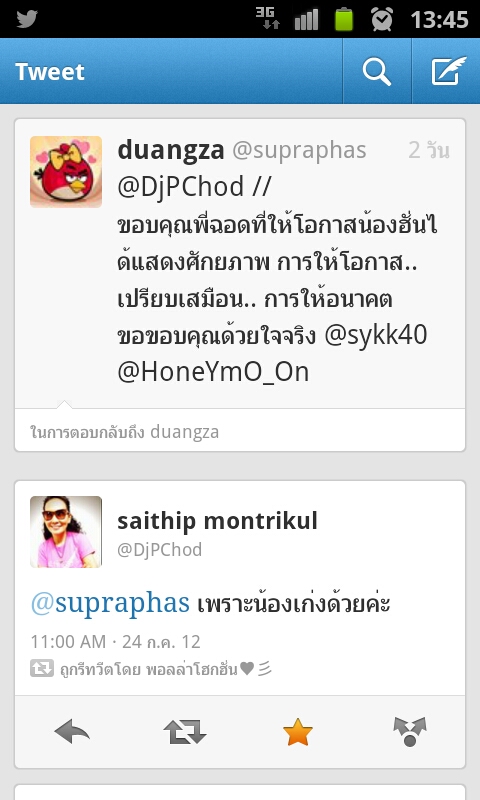The width and height of the screenshot is (480, 800).
Task: Open the search magnifier icon
Action: [376, 71]
